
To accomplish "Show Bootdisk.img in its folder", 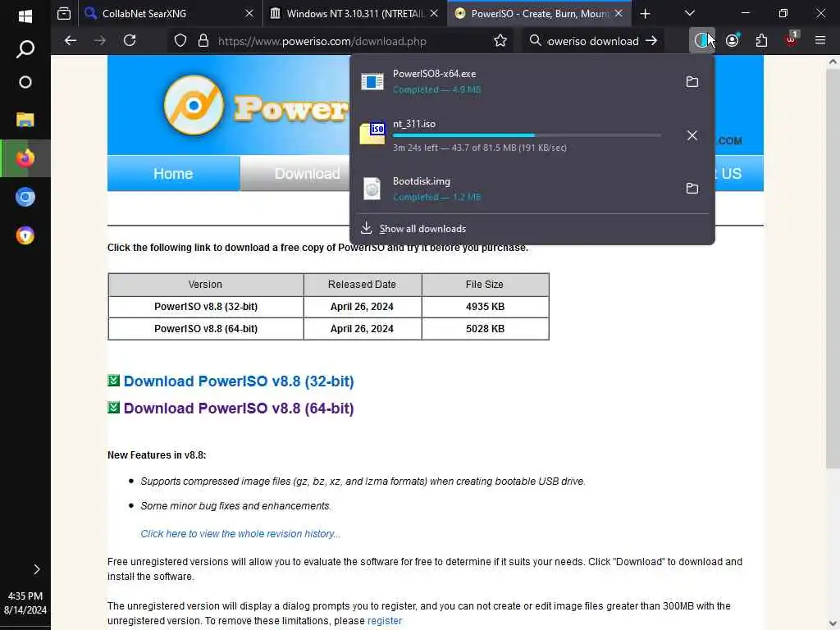I will coord(692,188).
